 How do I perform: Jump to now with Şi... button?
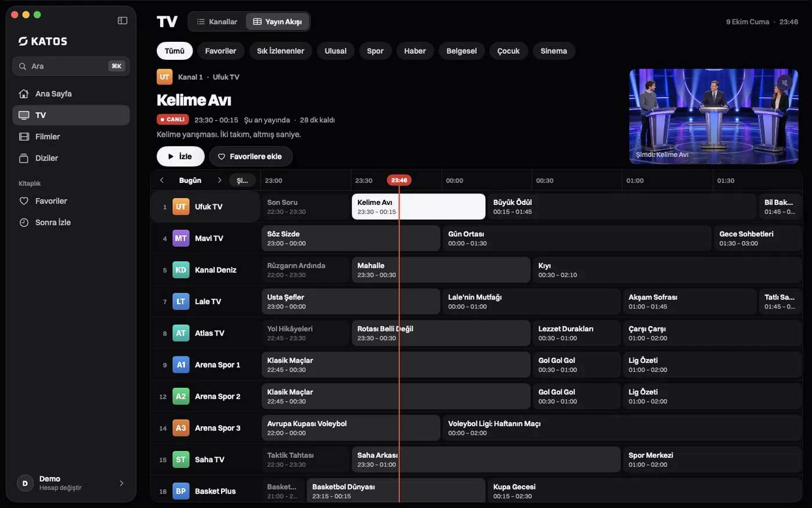[242, 181]
